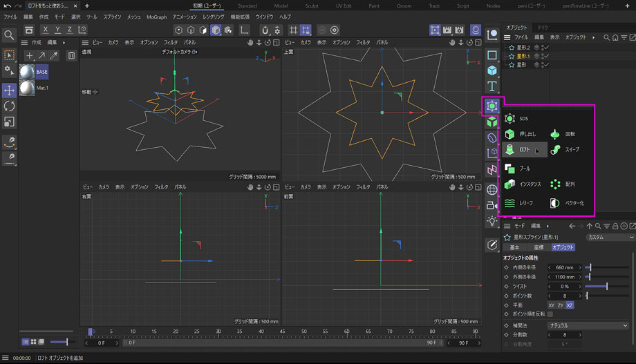Viewport: 636px width, 364px height.
Task: Click the Text spline tool icon
Action: [492, 86]
